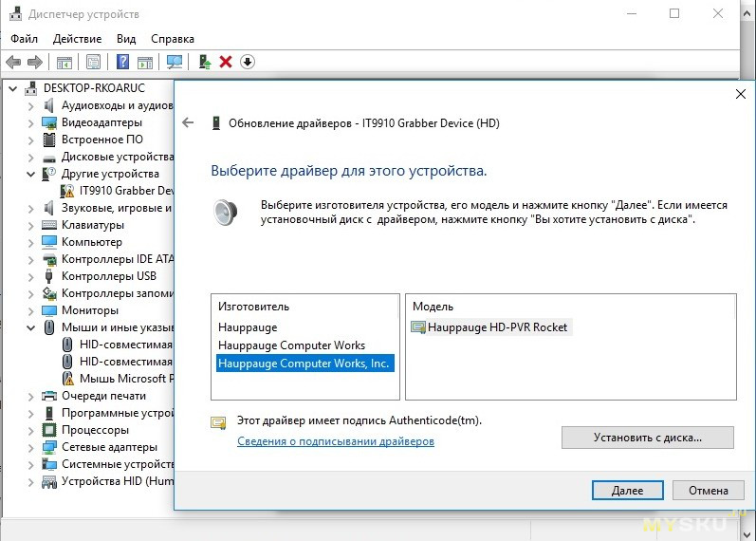Click the Очереди печати printer icon
The image size is (756, 541).
pos(49,396)
